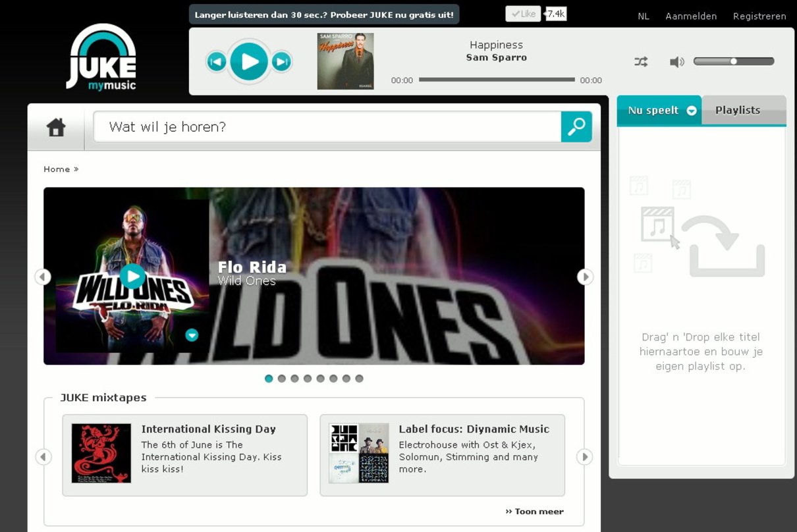Screen dimensions: 797x532
Task: Click the Flo Rida artist name
Action: pos(252,267)
